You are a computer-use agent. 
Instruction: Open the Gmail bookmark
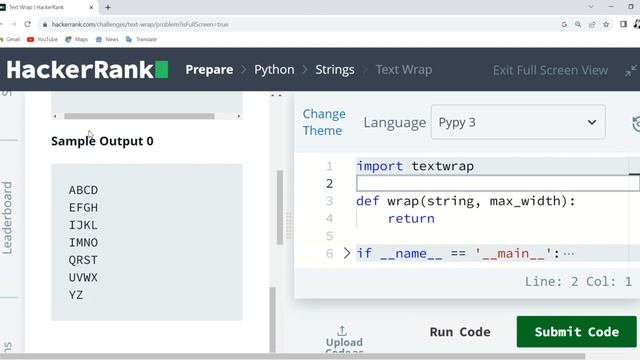(10, 40)
